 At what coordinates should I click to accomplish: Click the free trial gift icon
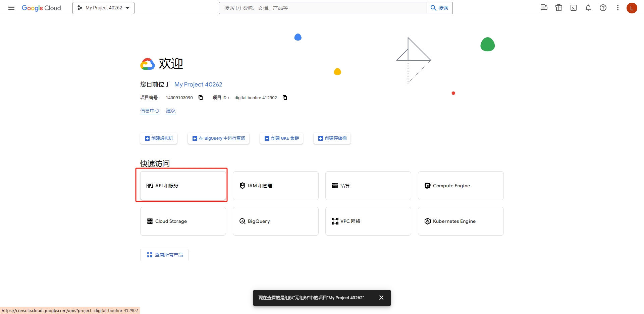tap(559, 8)
